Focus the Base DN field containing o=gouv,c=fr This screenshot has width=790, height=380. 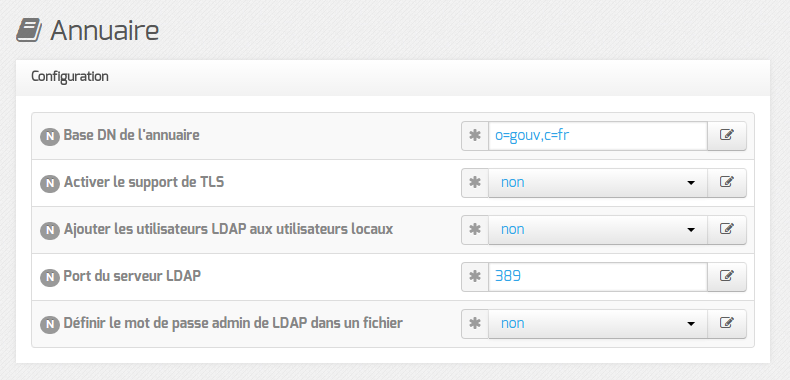click(598, 136)
